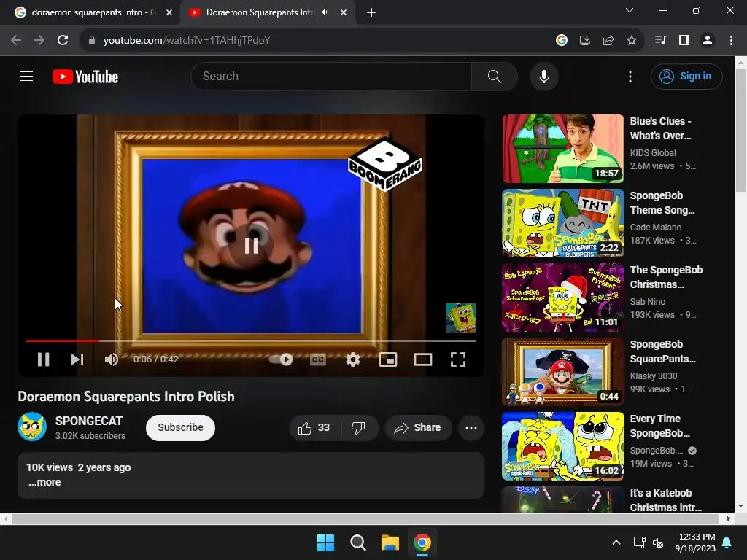Open Chrome profile menu

[x=708, y=41]
